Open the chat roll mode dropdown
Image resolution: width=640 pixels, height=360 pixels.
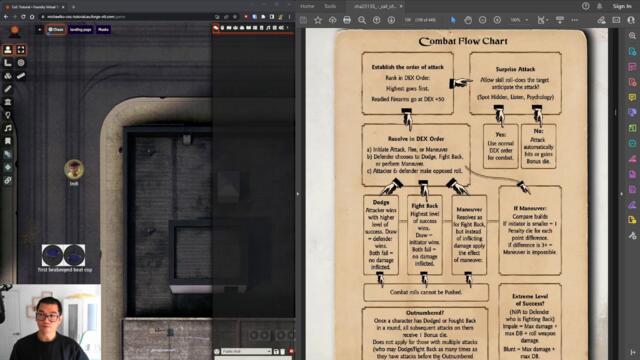[x=246, y=351]
